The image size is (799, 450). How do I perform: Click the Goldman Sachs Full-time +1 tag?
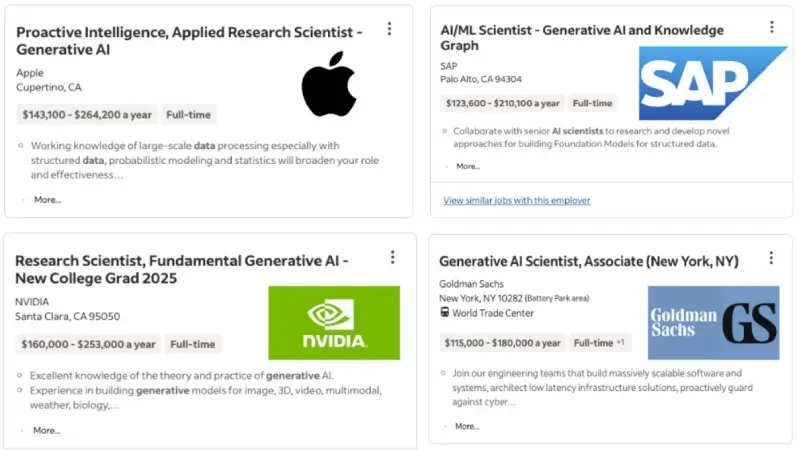coord(598,343)
